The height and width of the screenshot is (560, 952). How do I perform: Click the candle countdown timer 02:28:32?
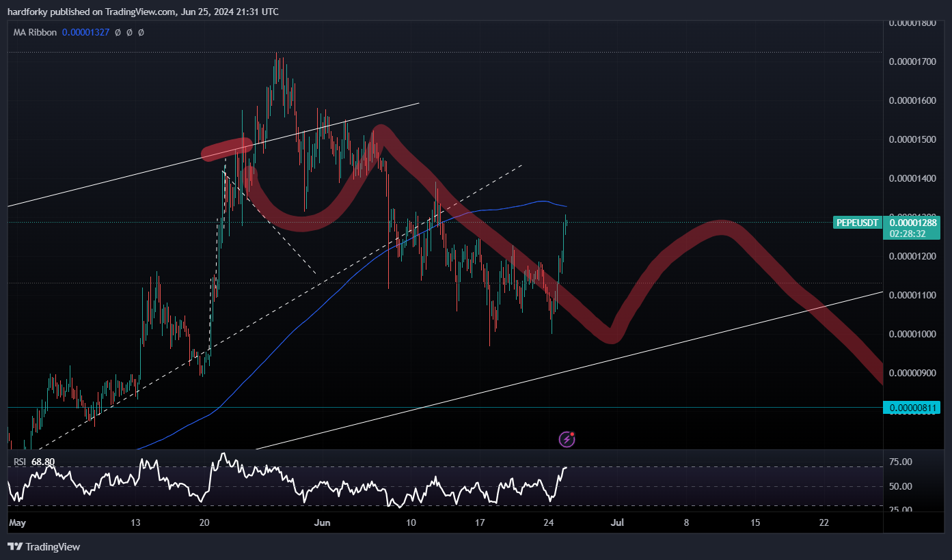(x=908, y=234)
